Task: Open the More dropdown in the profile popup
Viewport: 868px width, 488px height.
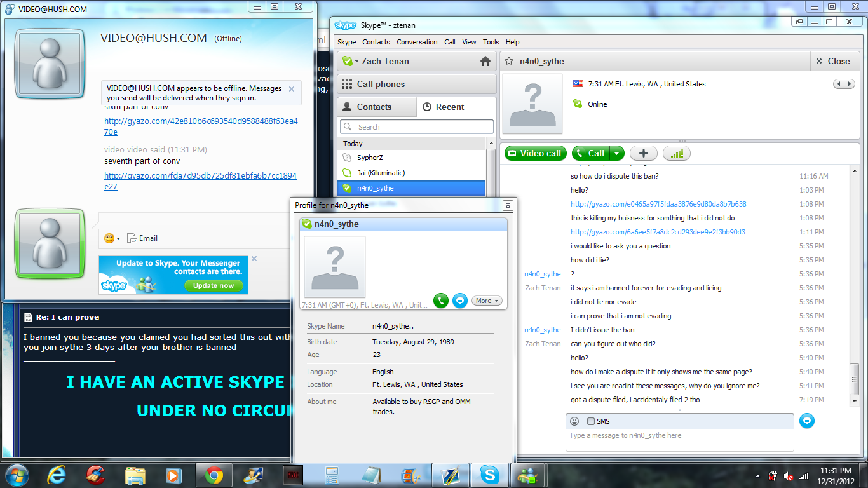Action: tap(487, 301)
